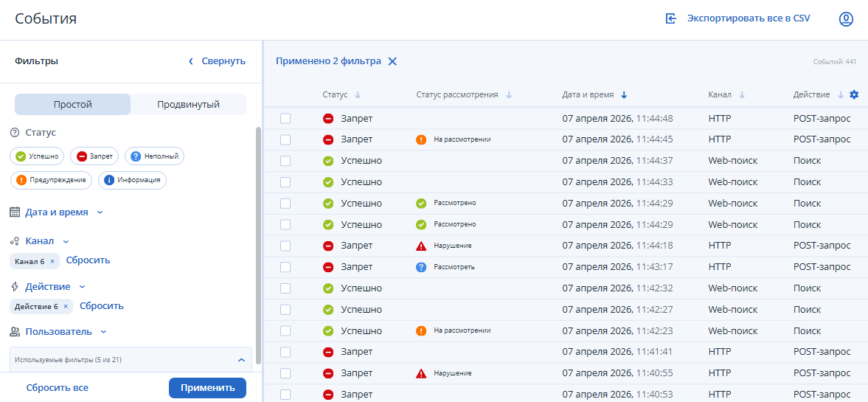Image resolution: width=868 pixels, height=402 pixels.
Task: Toggle the Успешно status filter
Action: click(x=37, y=156)
